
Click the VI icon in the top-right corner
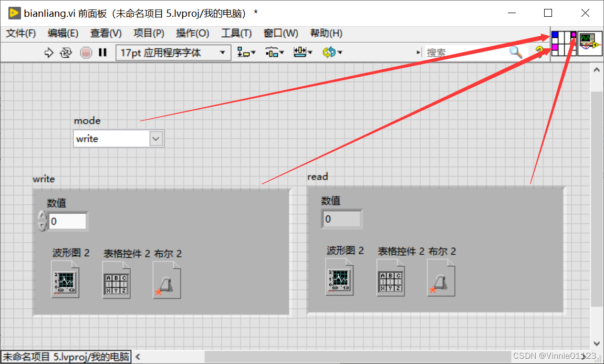pyautogui.click(x=589, y=43)
